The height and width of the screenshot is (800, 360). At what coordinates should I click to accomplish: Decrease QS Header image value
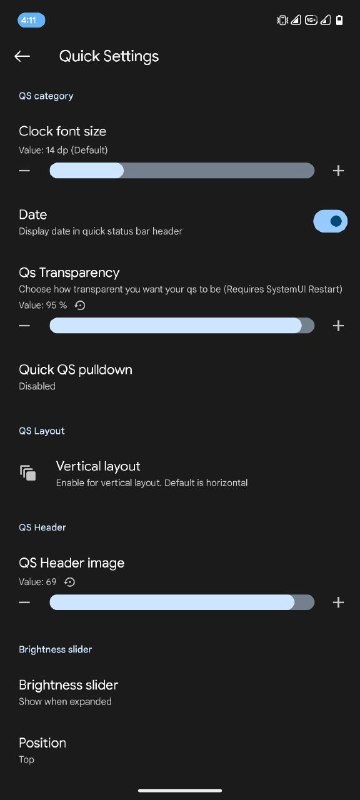click(x=24, y=603)
